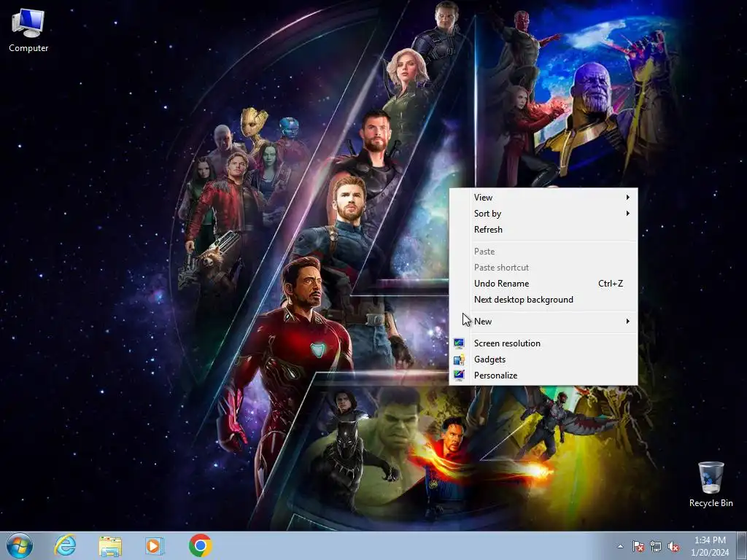Open the clock showing 1:34 PM
This screenshot has height=560, width=747.
coord(710,546)
